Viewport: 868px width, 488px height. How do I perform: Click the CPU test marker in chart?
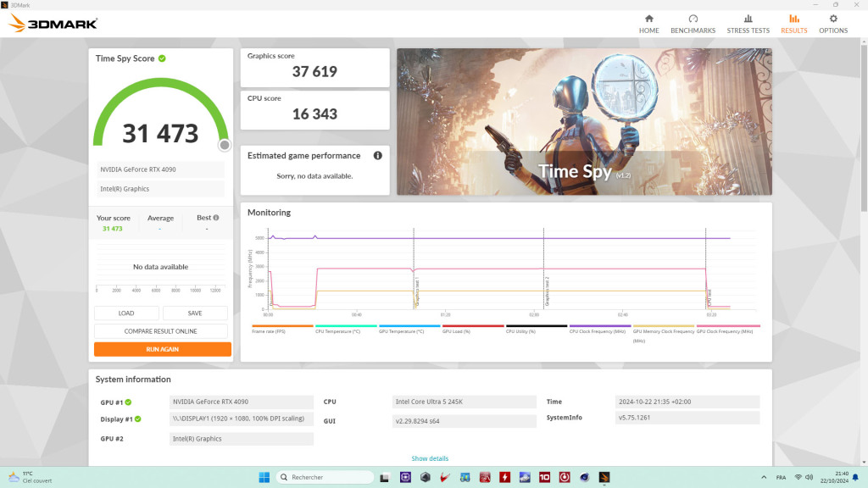(709, 297)
